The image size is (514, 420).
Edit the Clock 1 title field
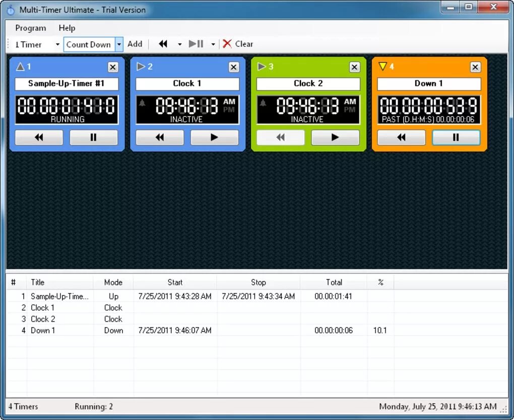click(x=187, y=84)
